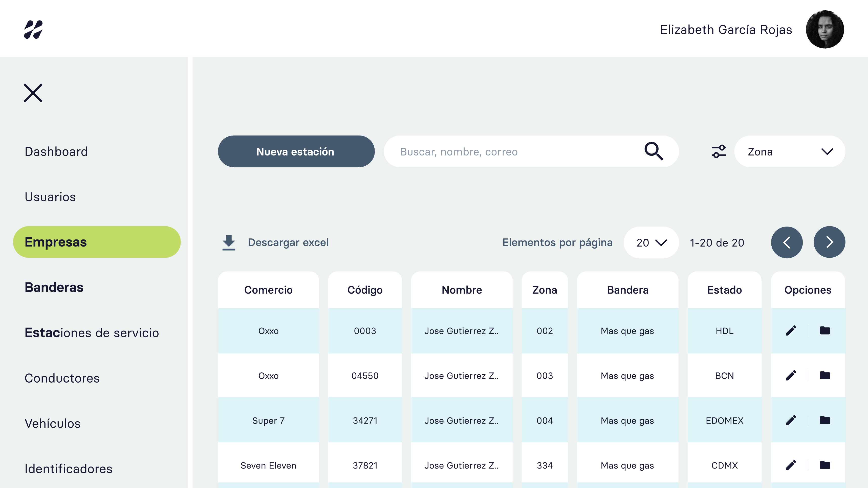
Task: Open the filter sliders icon
Action: (719, 151)
